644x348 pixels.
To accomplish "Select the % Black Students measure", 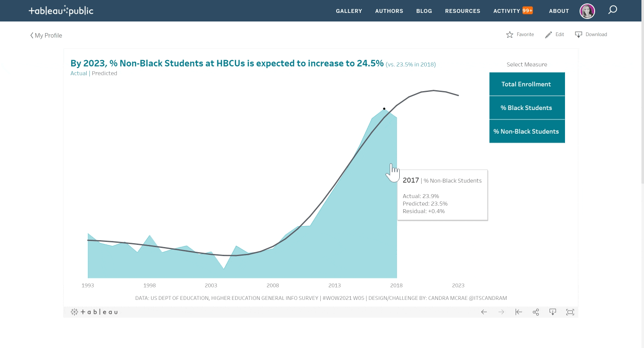I will tap(527, 108).
